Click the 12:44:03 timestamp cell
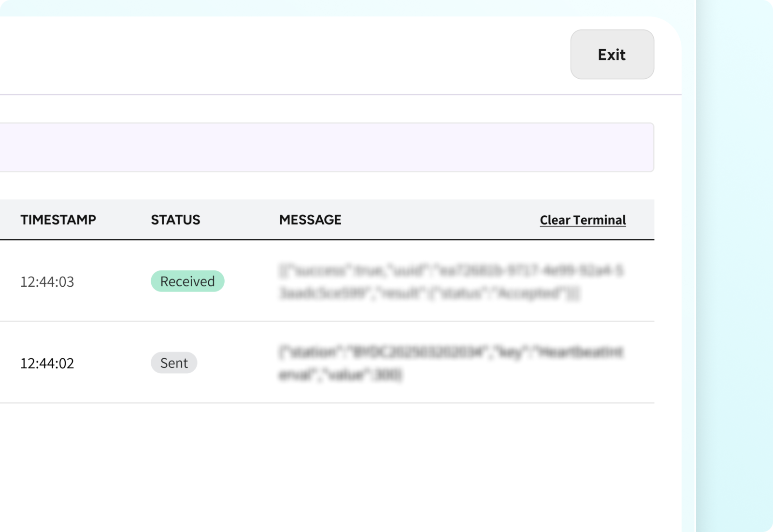Image resolution: width=773 pixels, height=532 pixels. pos(47,281)
